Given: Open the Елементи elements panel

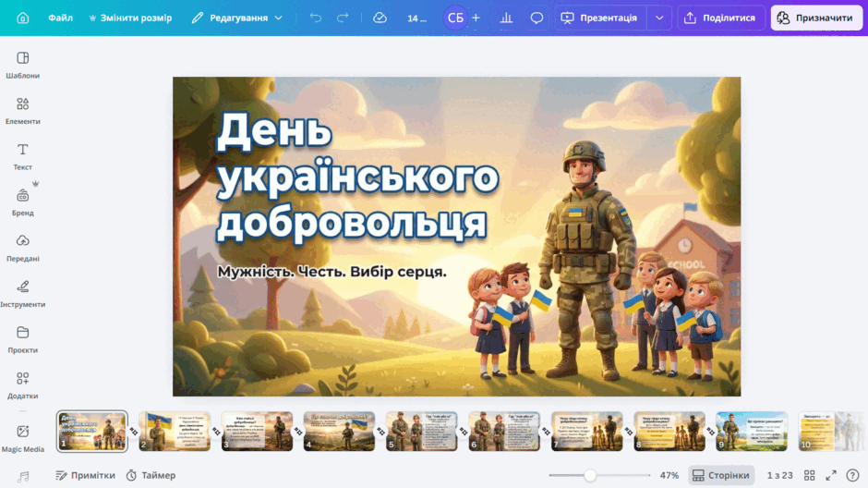Looking at the screenshot, I should [x=23, y=111].
